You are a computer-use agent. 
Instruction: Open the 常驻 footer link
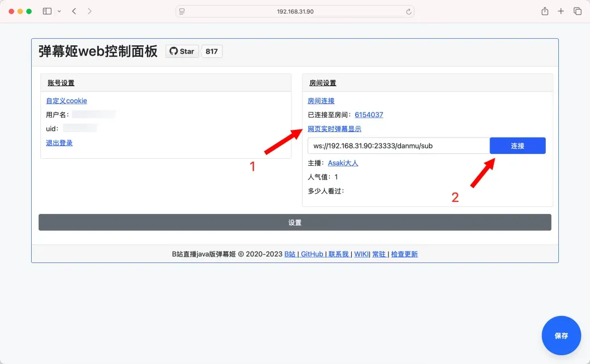(x=379, y=254)
